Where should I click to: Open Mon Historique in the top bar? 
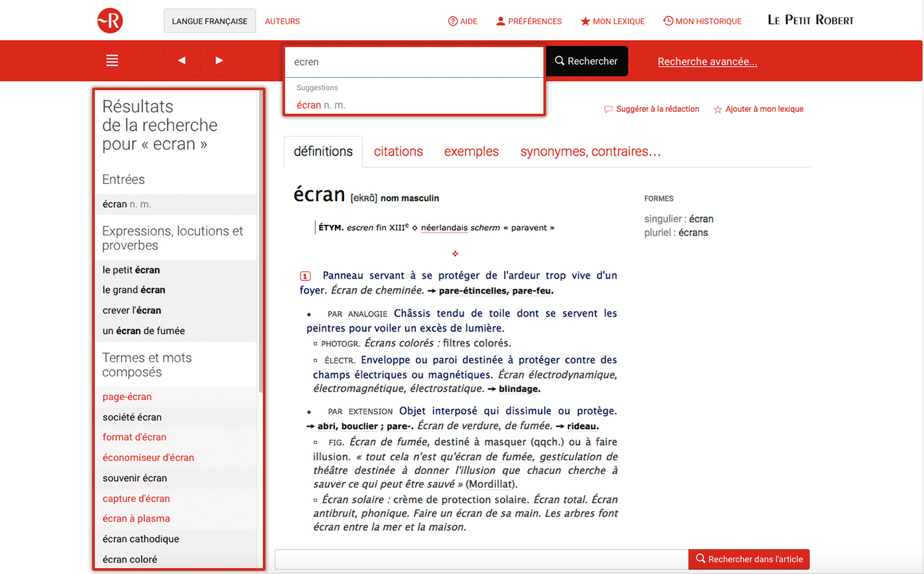tap(702, 21)
